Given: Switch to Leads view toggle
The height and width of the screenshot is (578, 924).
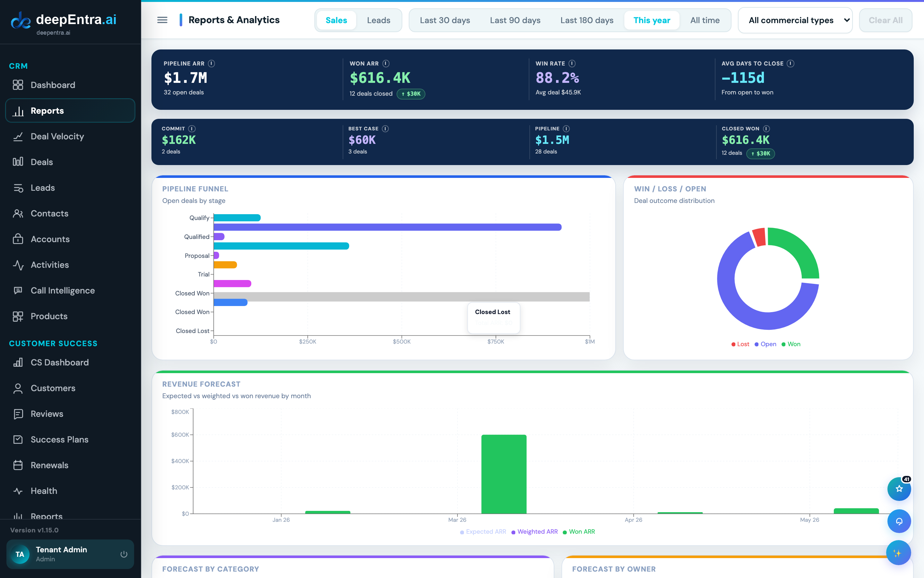Looking at the screenshot, I should [378, 20].
